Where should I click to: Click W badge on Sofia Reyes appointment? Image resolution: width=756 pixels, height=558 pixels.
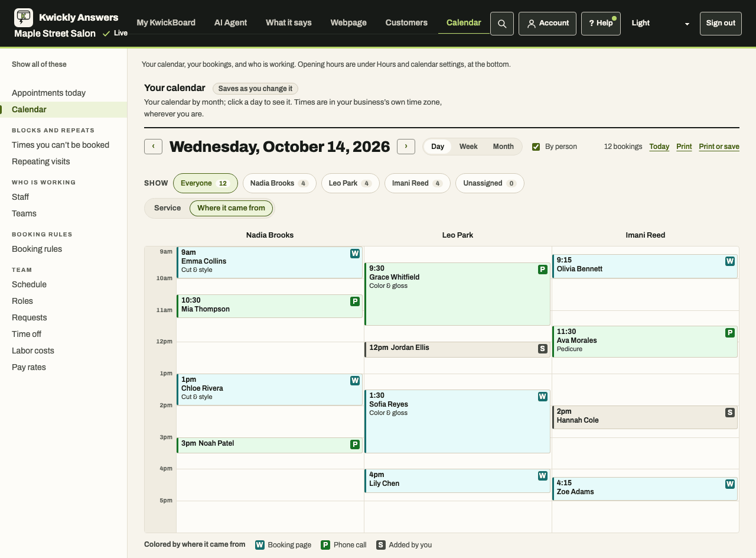(543, 397)
